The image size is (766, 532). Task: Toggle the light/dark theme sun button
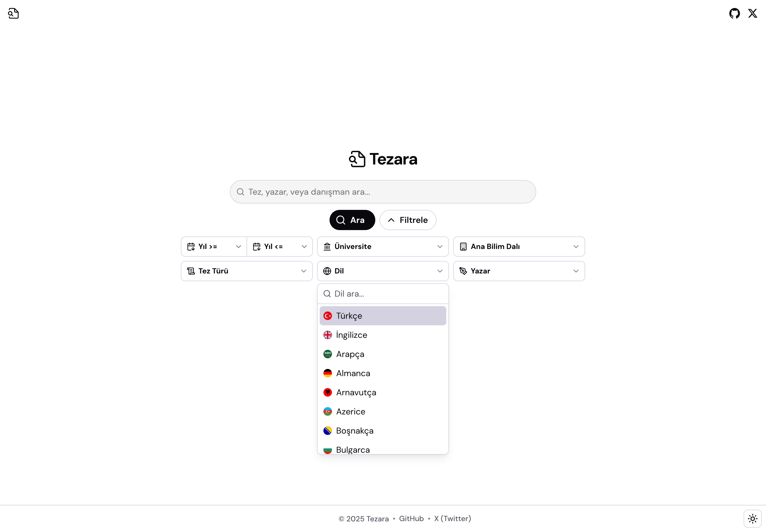[x=752, y=519]
